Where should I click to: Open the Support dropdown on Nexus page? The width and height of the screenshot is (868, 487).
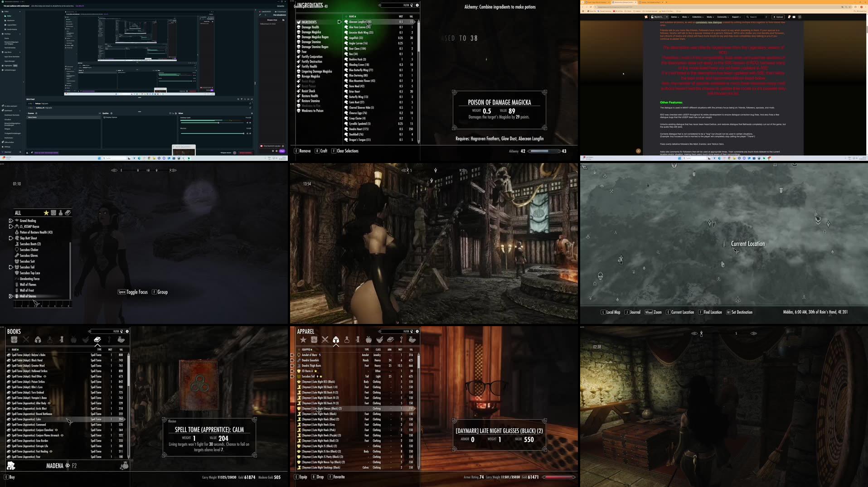click(x=737, y=17)
